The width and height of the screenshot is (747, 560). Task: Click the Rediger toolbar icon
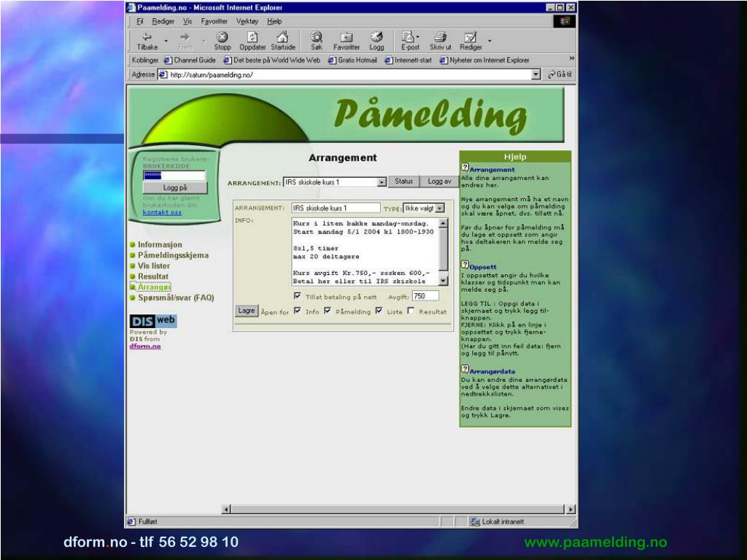coord(471,36)
